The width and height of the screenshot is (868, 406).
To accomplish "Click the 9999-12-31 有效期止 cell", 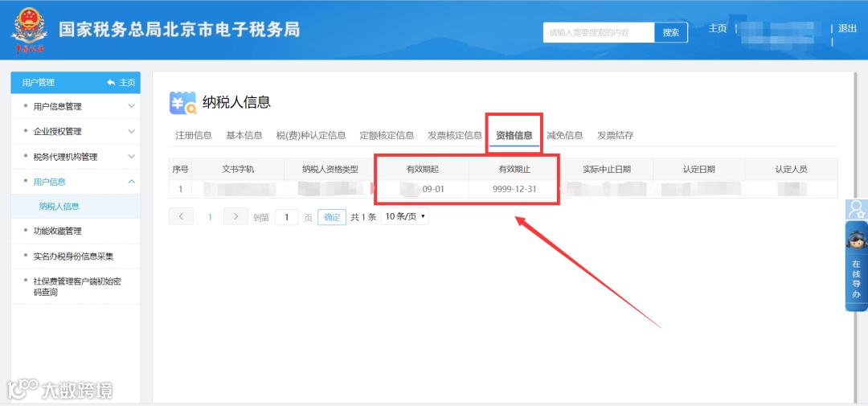I will click(x=514, y=189).
